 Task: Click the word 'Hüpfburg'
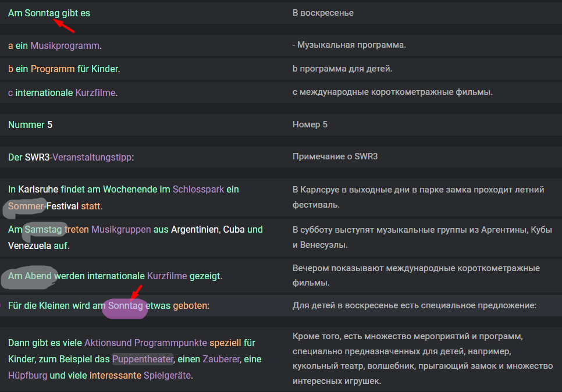pyautogui.click(x=27, y=376)
